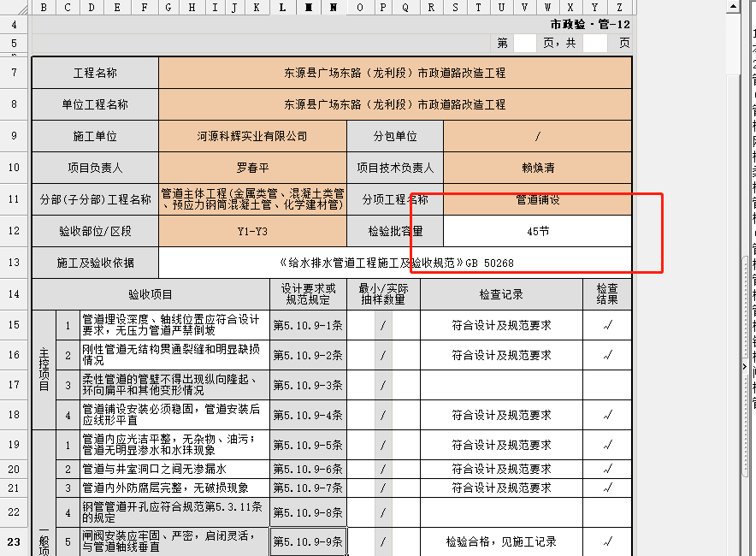
Task: Select the 第5.10.9-5条 cell
Action: coord(308,445)
